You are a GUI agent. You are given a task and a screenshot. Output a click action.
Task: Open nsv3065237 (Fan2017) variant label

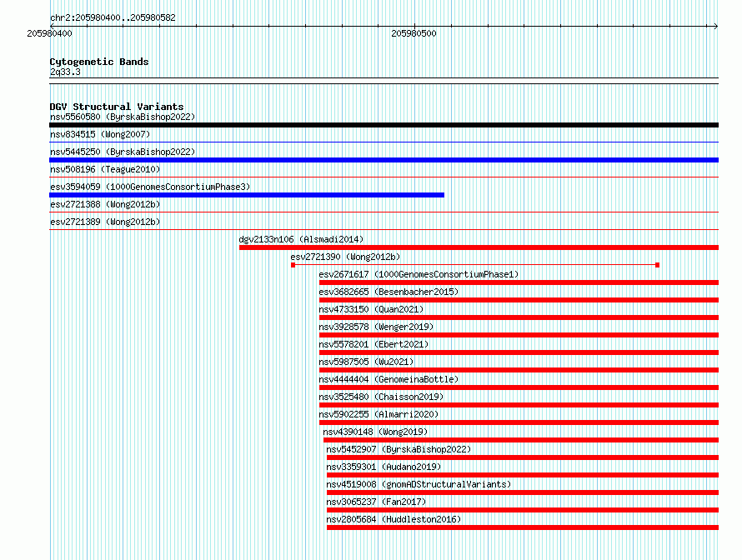[376, 502]
